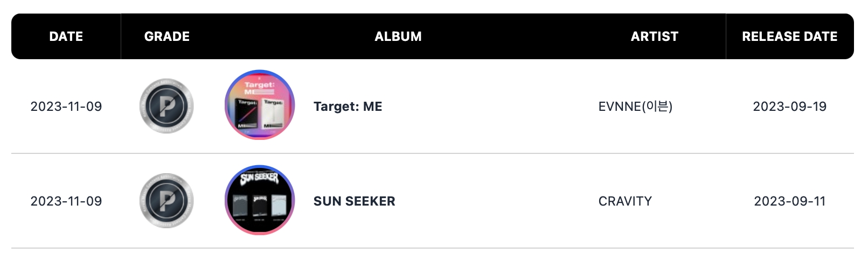The image size is (868, 254).
Task: Click certification date in EVNNE row
Action: pos(66,107)
